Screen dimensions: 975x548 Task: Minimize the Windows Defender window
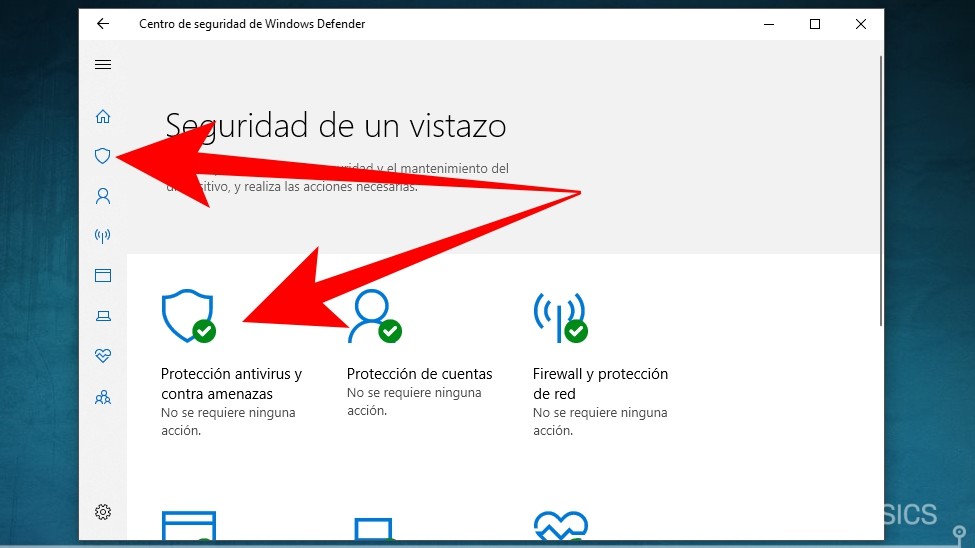pyautogui.click(x=769, y=24)
